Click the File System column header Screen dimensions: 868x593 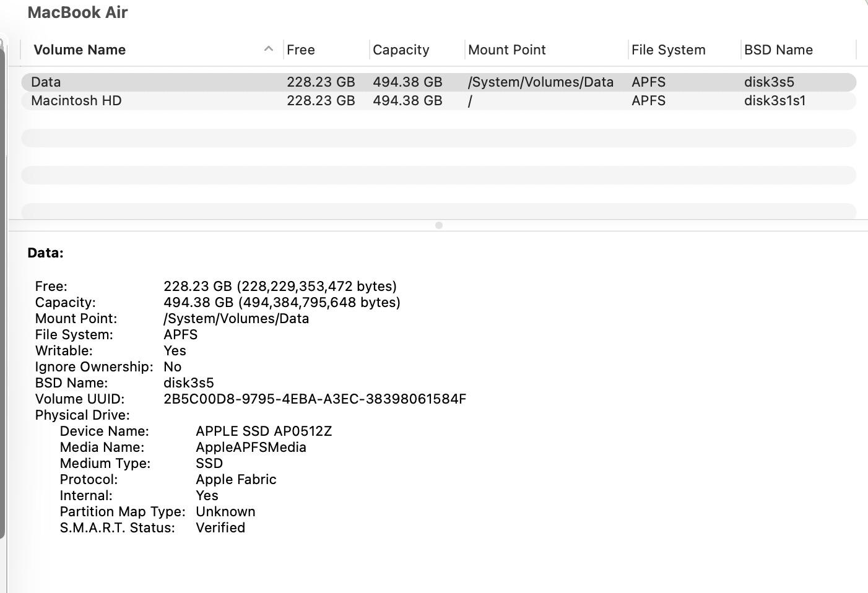pos(668,50)
